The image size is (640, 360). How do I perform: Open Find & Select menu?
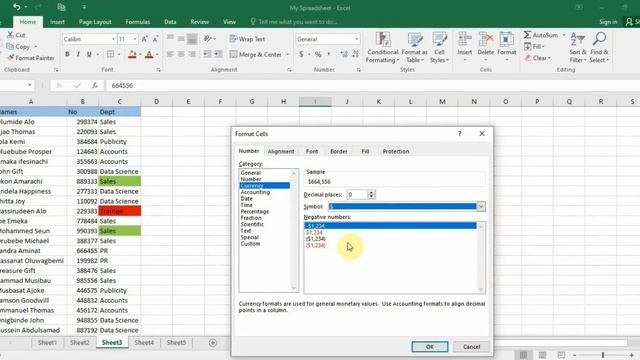(599, 48)
